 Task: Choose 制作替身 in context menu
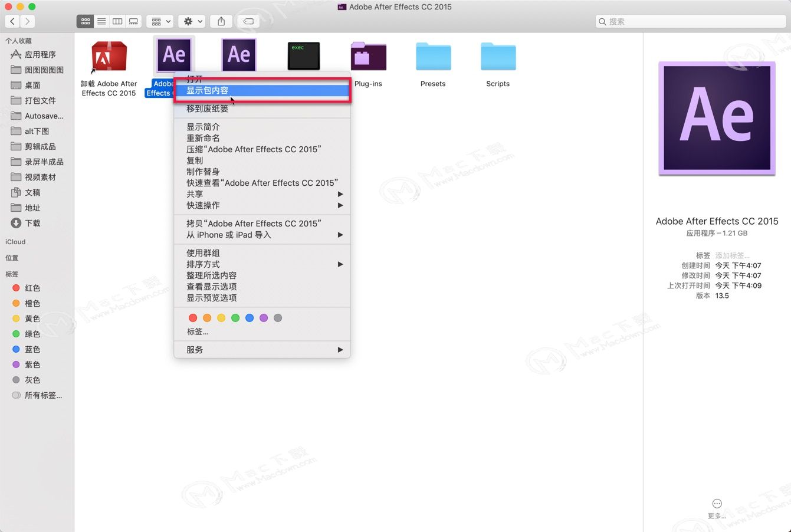[262, 172]
